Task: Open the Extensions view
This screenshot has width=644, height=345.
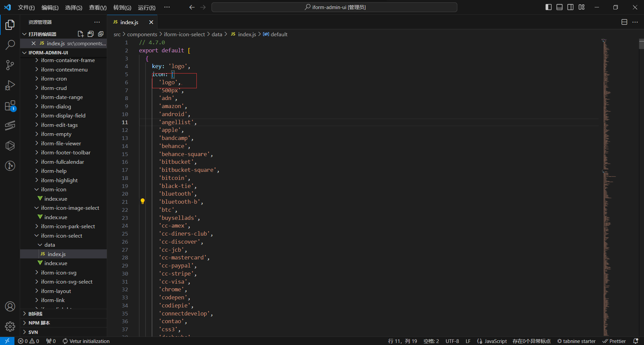Action: (x=10, y=106)
